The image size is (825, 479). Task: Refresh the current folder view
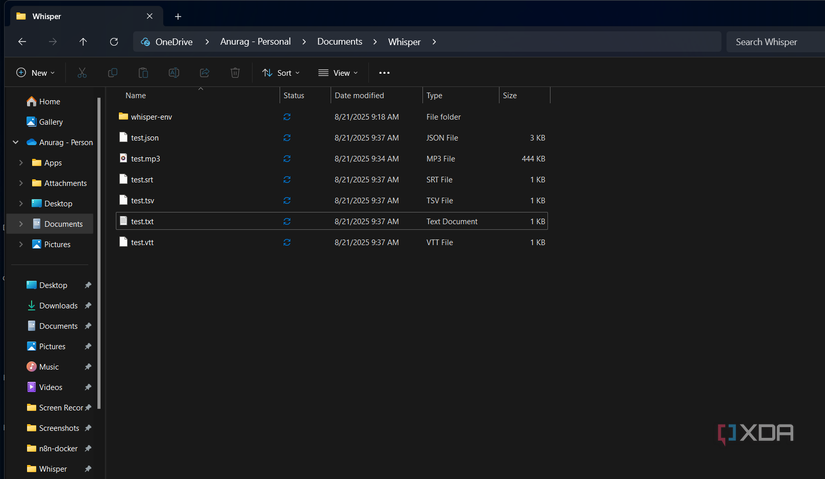click(114, 42)
